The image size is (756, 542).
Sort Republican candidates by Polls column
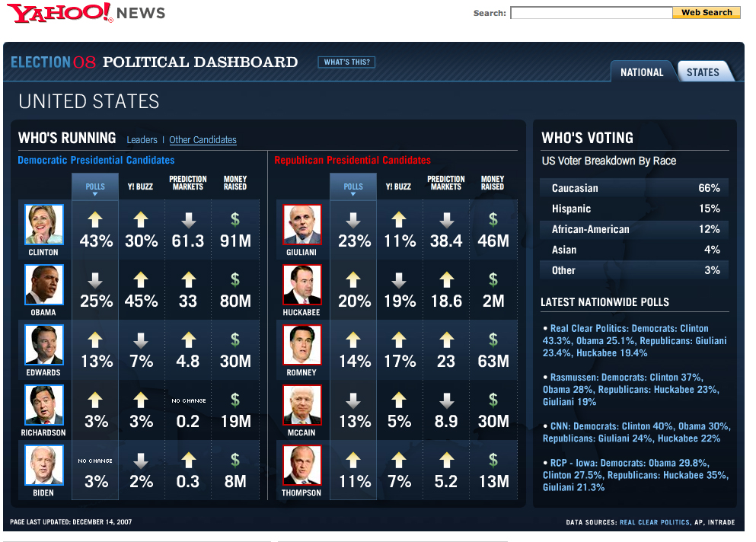(353, 187)
